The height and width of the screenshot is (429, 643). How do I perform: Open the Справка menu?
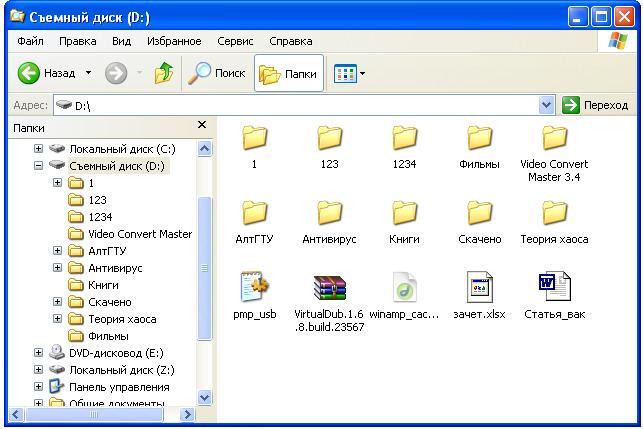[291, 41]
